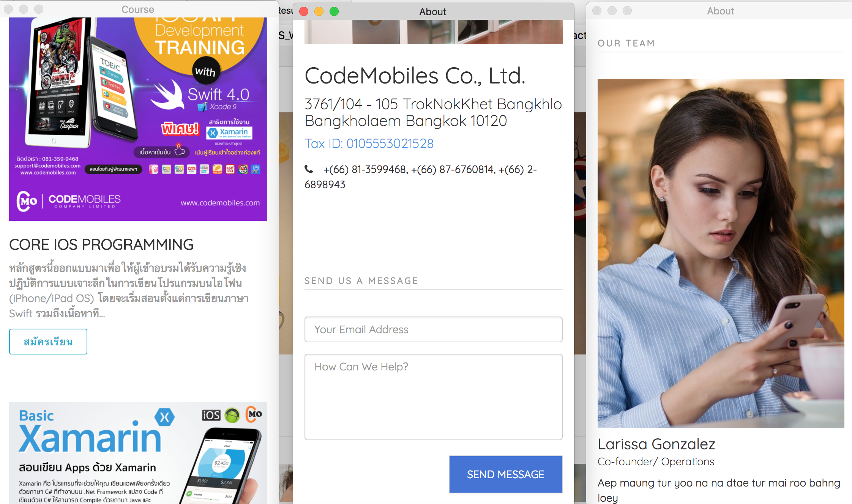The height and width of the screenshot is (504, 852).
Task: Click the blue Xamarin X hexagon icon
Action: point(164,417)
